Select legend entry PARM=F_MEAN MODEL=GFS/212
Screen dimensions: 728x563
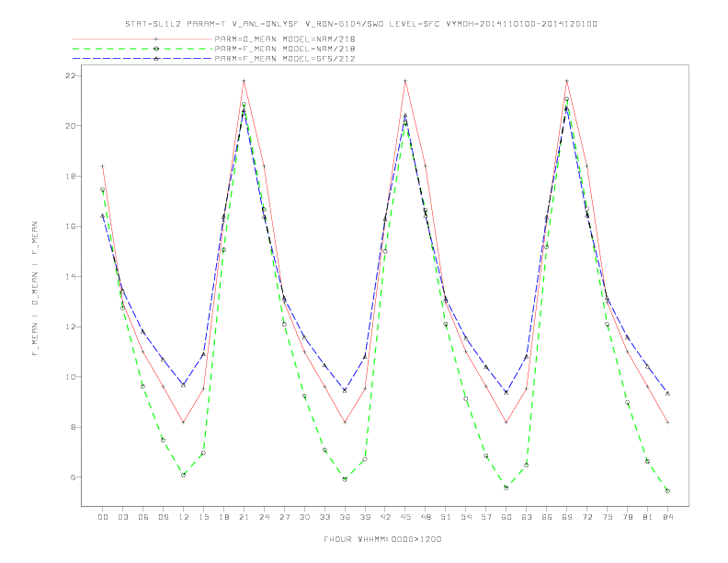click(x=285, y=59)
